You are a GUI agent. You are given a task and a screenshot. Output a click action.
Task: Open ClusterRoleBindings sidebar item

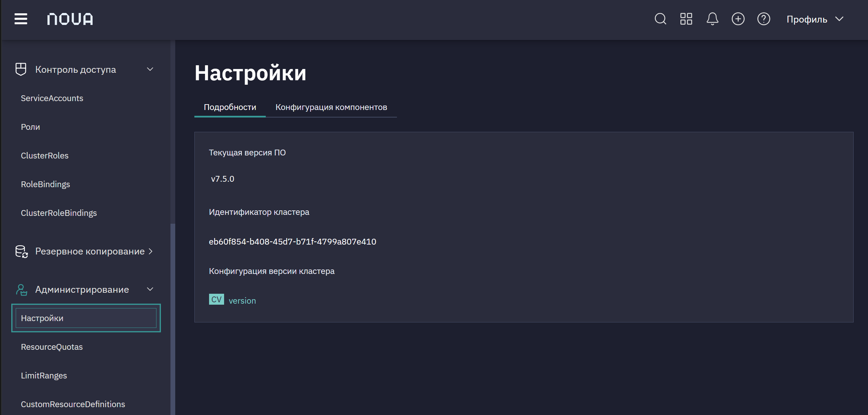[59, 213]
